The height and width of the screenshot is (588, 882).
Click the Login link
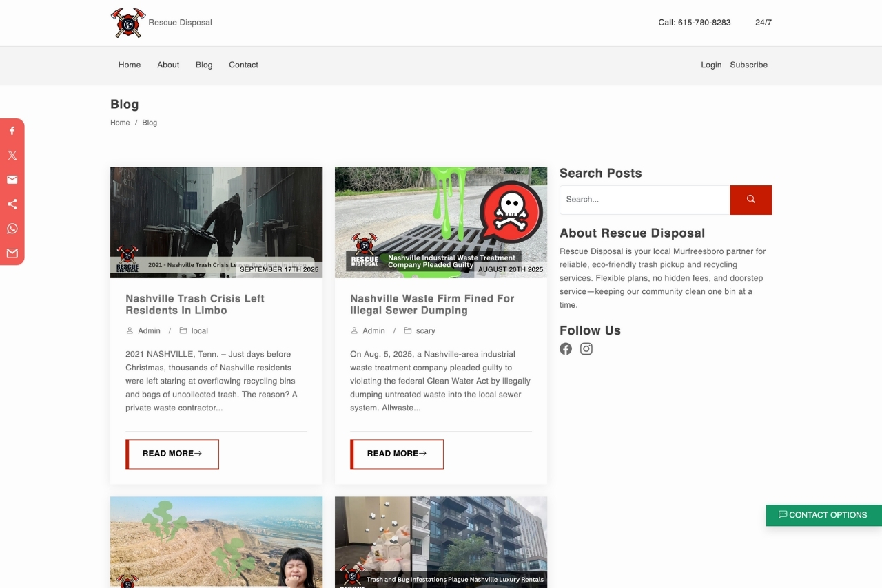coord(711,65)
